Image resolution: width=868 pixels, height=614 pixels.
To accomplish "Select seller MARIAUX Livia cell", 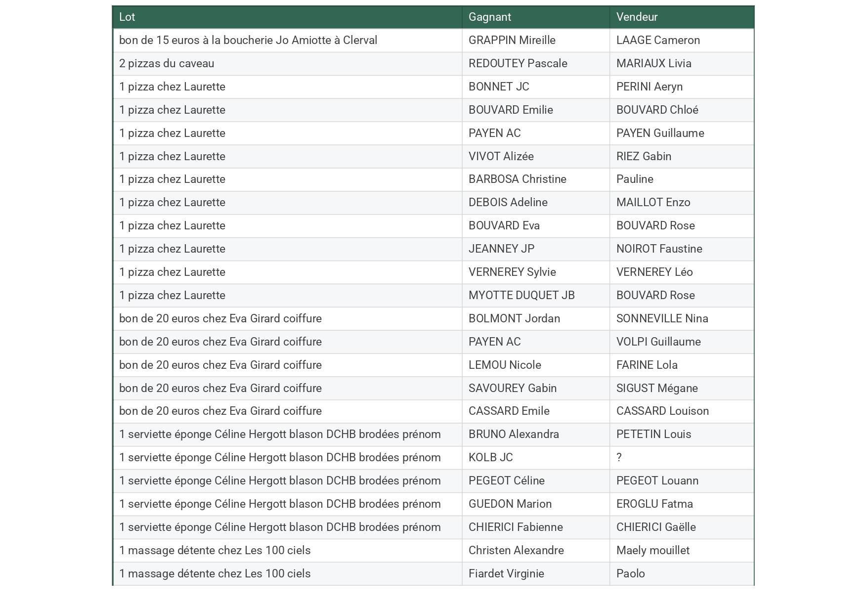I will point(653,64).
